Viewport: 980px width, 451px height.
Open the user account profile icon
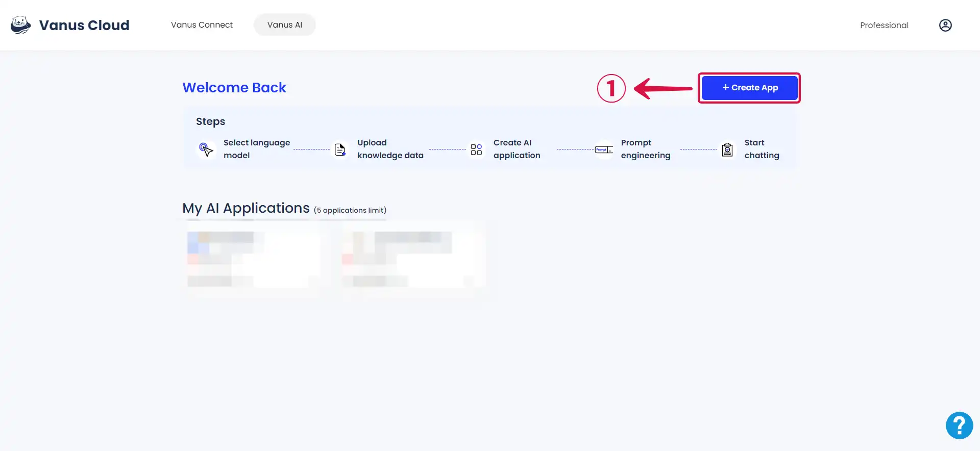pos(945,26)
